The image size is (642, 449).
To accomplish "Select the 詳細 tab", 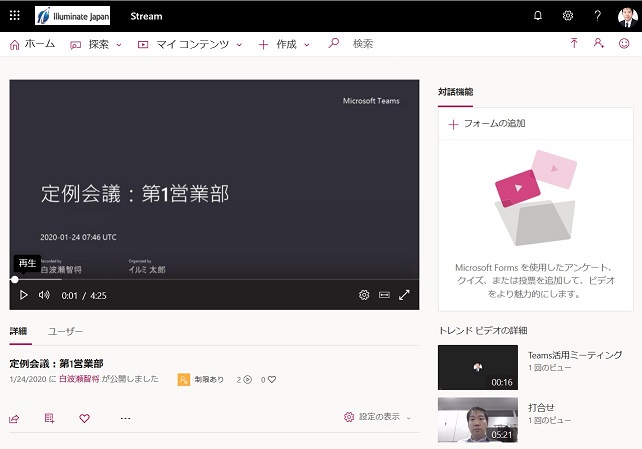I will coord(18,331).
